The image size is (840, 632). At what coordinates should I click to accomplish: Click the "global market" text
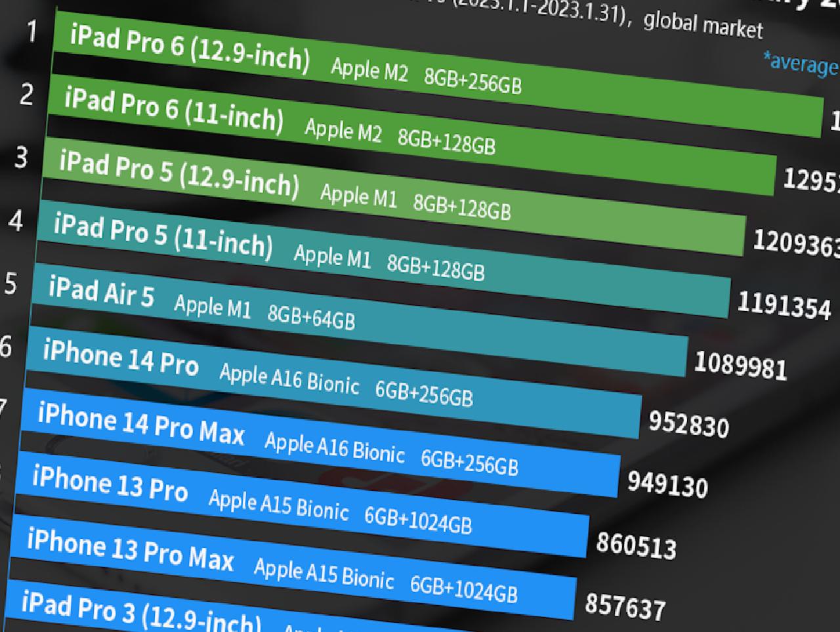point(703,24)
